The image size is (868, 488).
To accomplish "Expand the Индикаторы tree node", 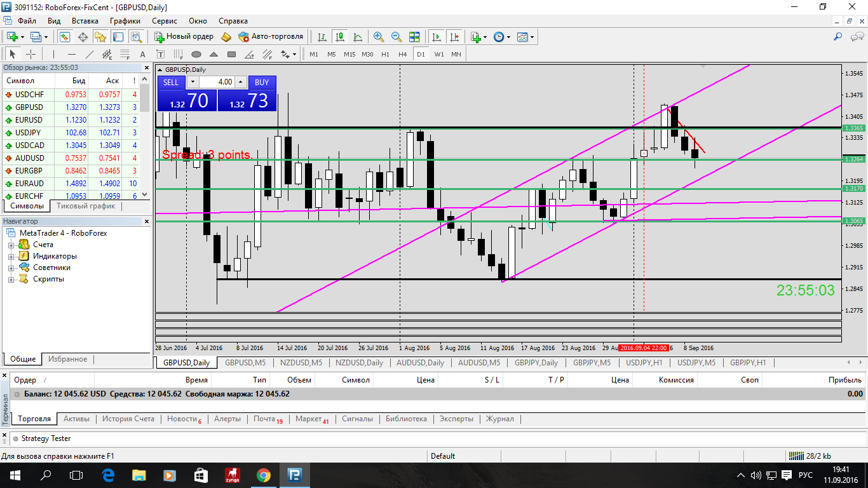I will 11,256.
